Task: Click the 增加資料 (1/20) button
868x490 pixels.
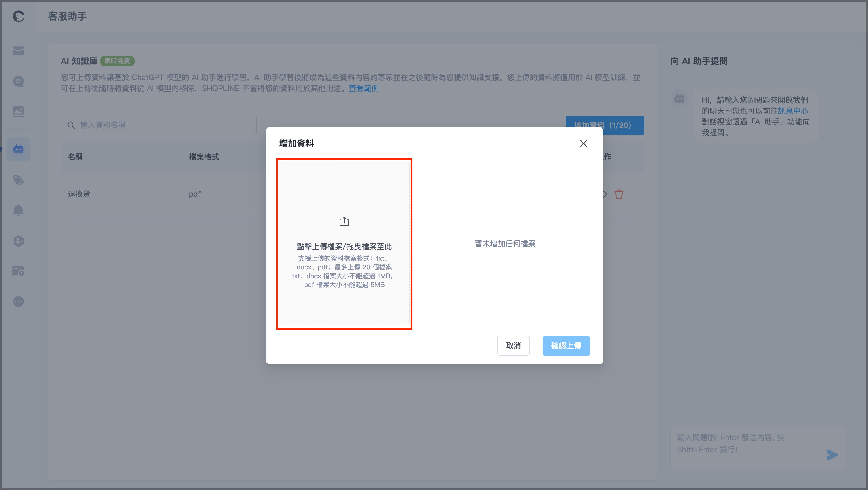Action: tap(605, 125)
